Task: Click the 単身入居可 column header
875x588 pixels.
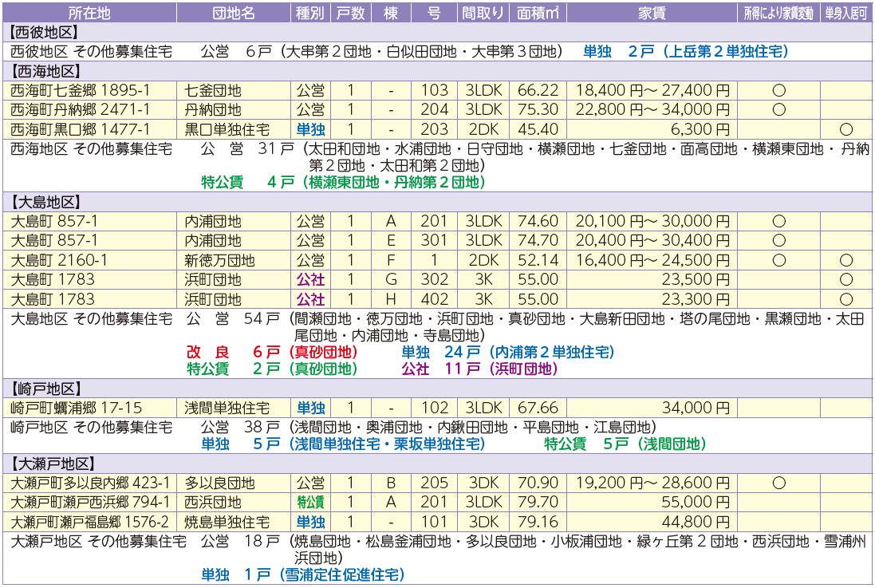Action: click(846, 13)
